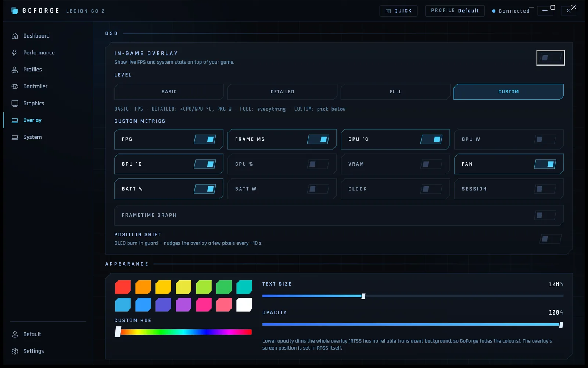Turn on Position Shift burn-in guard

point(551,239)
